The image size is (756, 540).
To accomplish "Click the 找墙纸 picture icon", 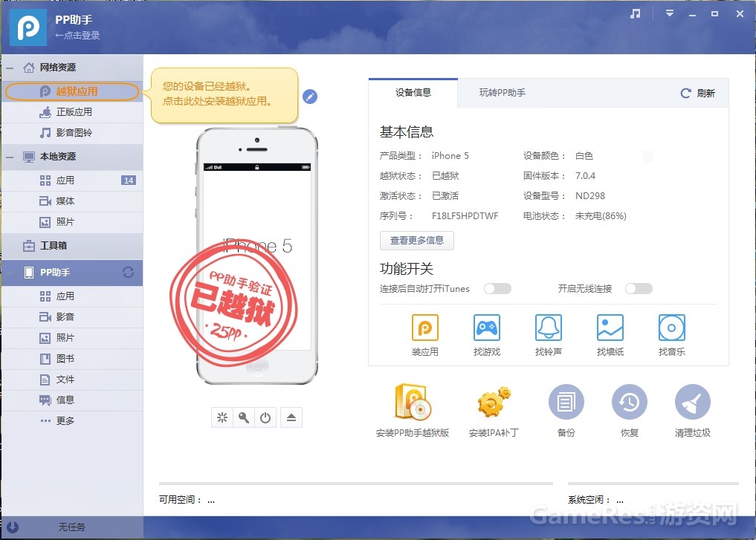I will coord(610,328).
